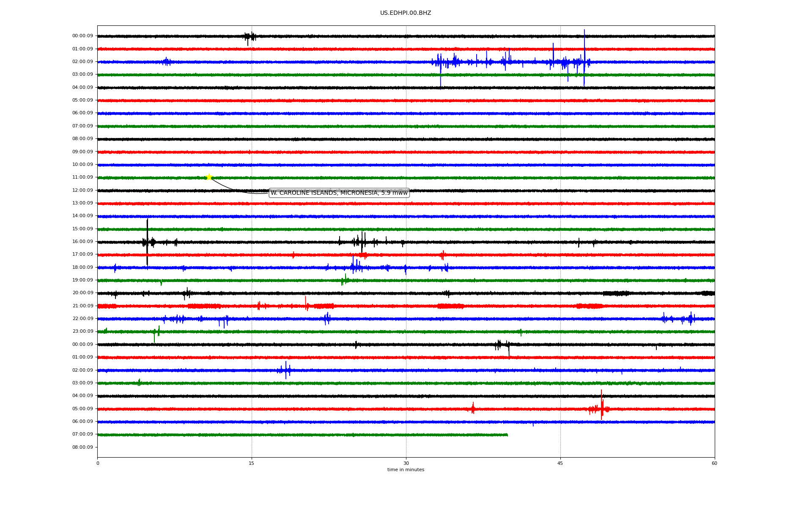The image size is (812, 508).
Task: Click the 08:00:09 label at bottom
Action: tap(82, 447)
